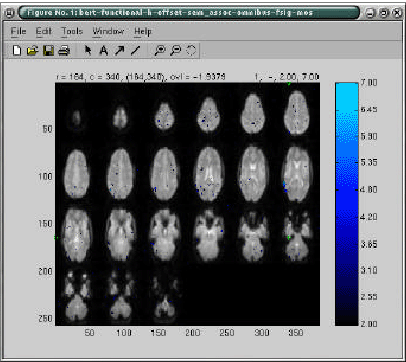This screenshot has height=362, width=406.
Task: Toggle the Rotate 3D tool
Action: (191, 51)
